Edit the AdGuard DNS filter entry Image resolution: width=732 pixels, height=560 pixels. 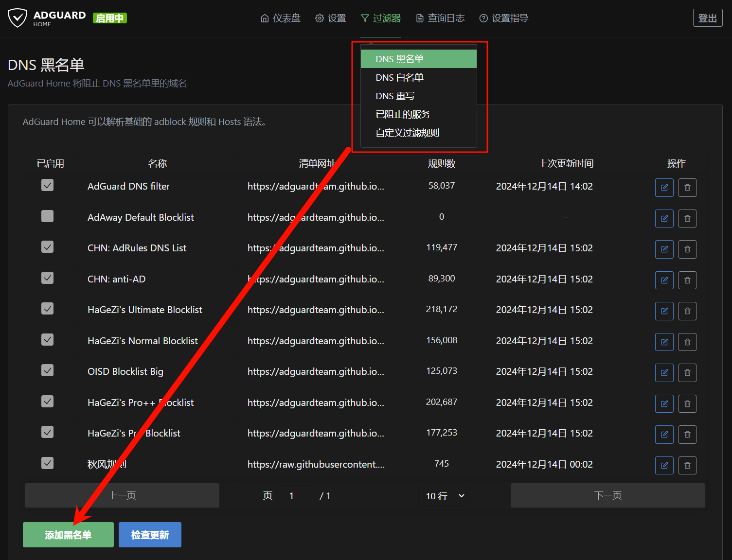pyautogui.click(x=664, y=188)
